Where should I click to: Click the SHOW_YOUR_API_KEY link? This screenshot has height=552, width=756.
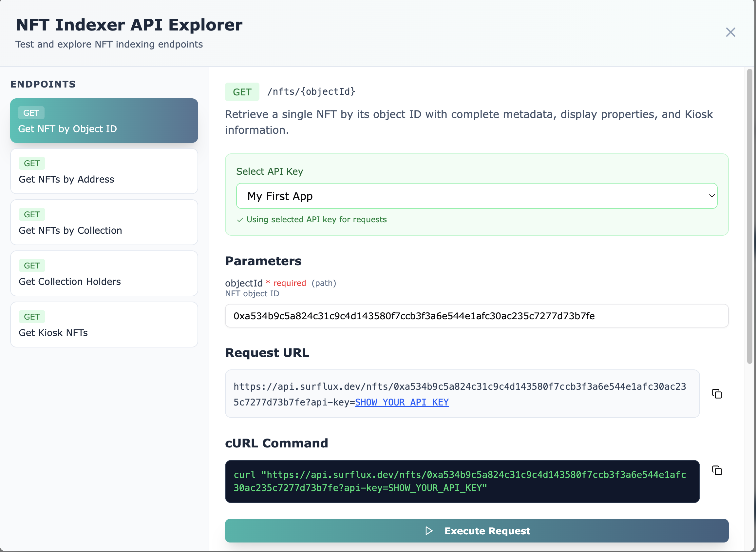tap(402, 402)
